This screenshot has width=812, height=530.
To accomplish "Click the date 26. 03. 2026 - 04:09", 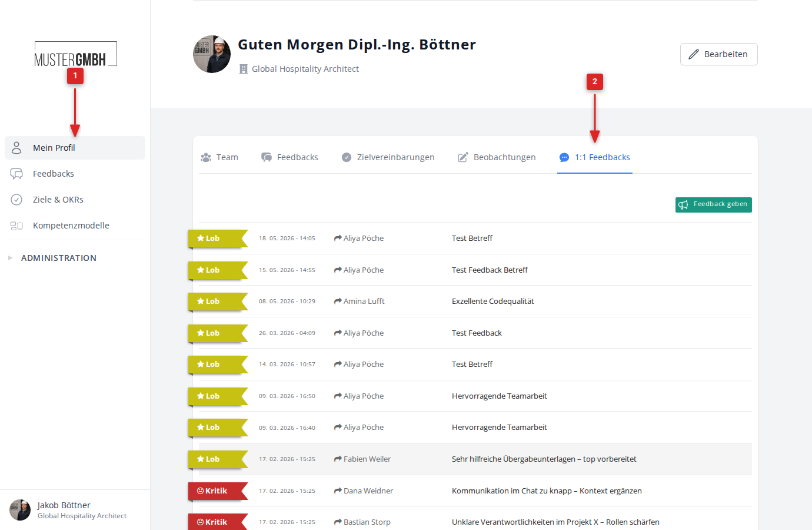I will click(287, 333).
